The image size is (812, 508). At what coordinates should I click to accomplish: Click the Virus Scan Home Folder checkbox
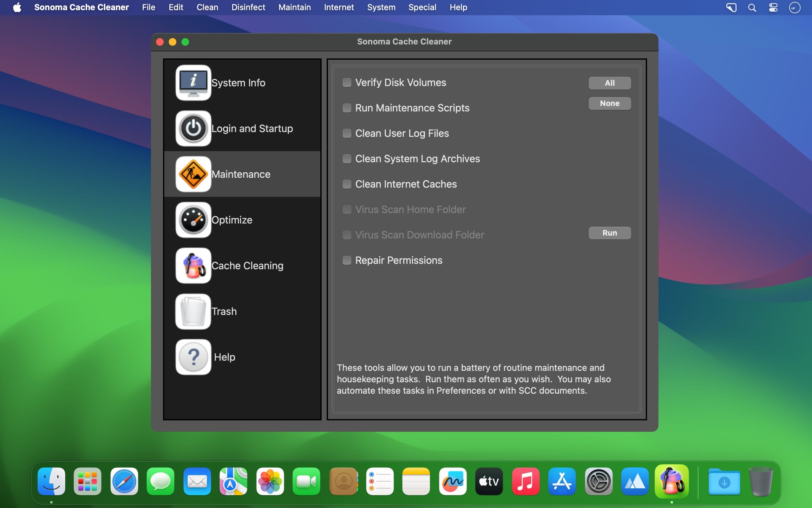tap(347, 210)
